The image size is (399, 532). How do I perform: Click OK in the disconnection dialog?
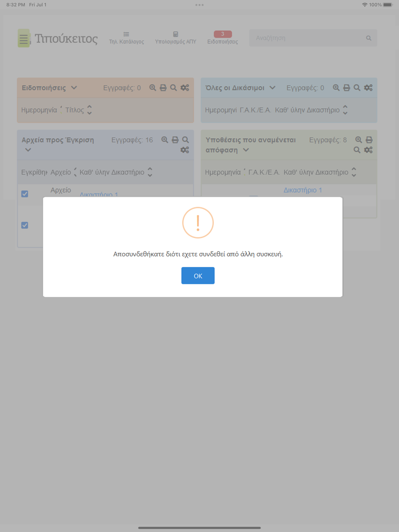(x=198, y=276)
